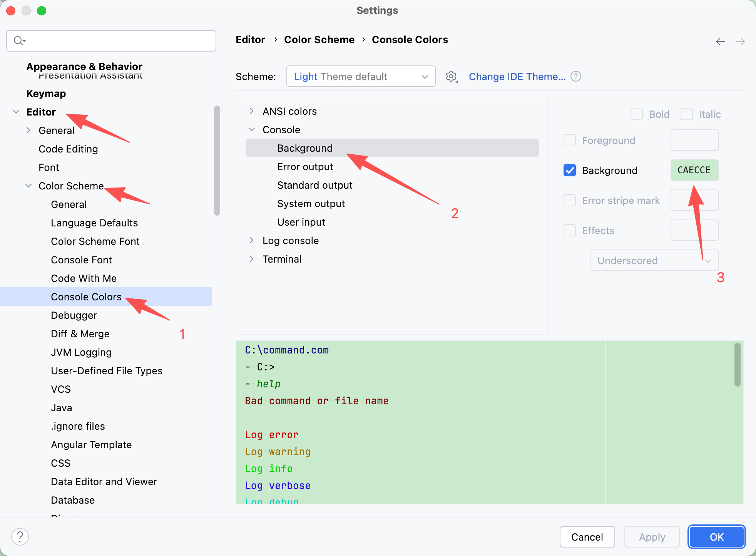Collapse the Editor section chevron

tap(16, 112)
